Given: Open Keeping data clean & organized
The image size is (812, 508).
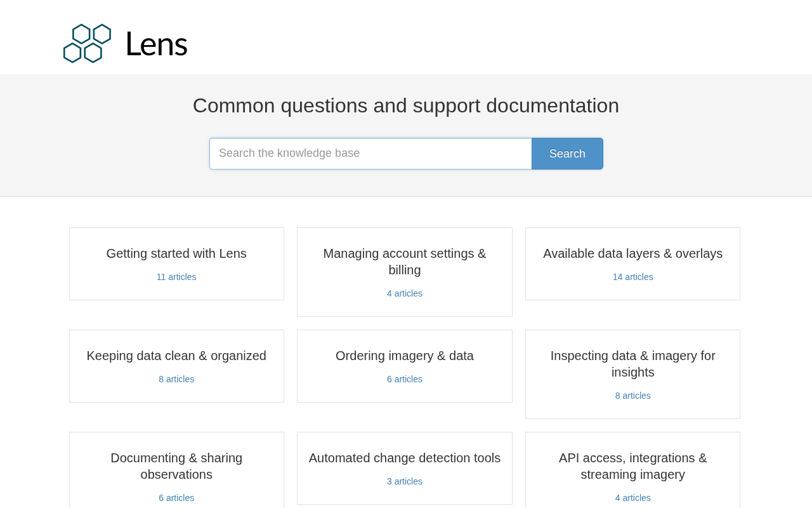Looking at the screenshot, I should pos(176,356).
